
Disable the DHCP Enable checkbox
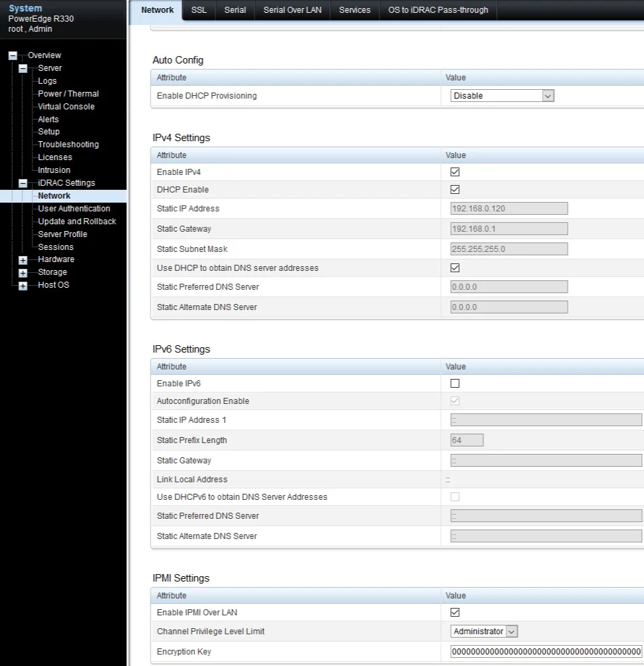point(454,189)
